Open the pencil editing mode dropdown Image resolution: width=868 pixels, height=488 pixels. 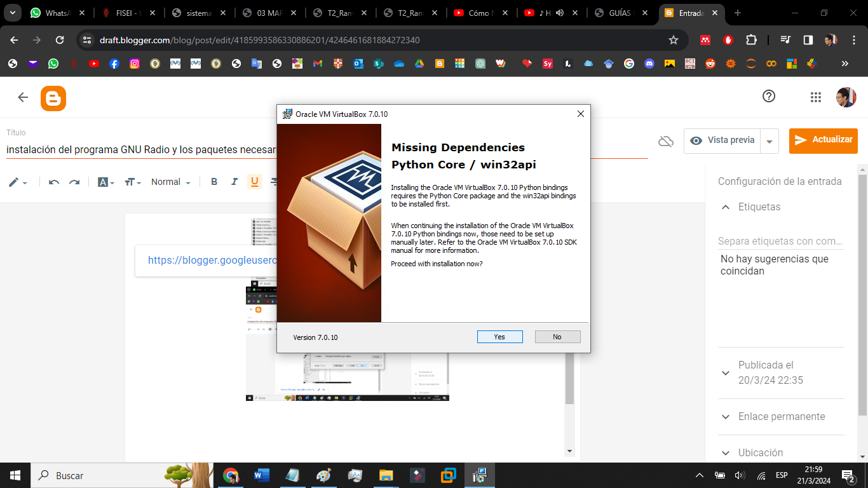click(18, 182)
